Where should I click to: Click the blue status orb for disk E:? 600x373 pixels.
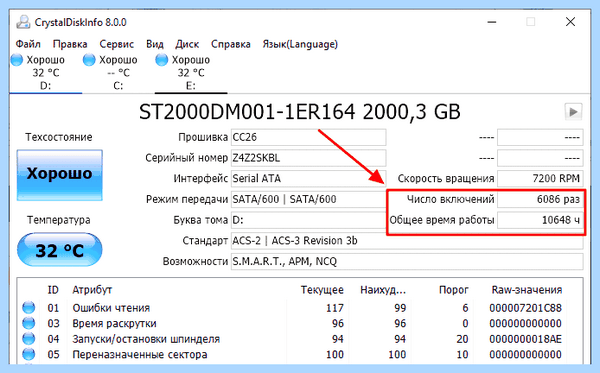pyautogui.click(x=161, y=60)
